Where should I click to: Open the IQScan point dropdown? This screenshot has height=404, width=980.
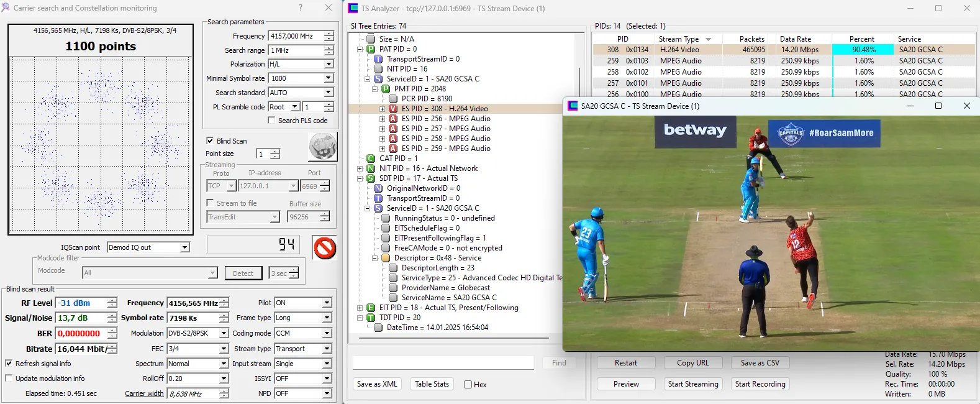[184, 247]
